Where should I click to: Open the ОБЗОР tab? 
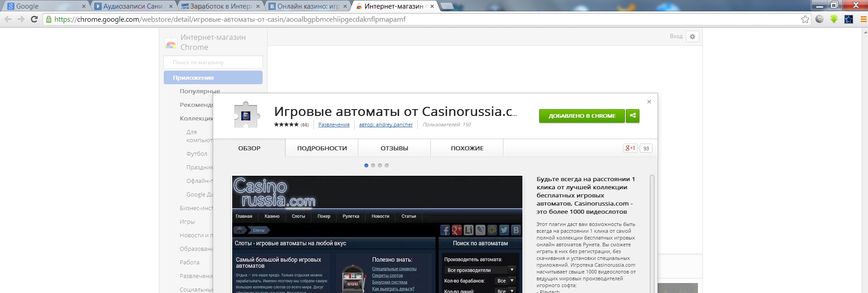pos(249,148)
